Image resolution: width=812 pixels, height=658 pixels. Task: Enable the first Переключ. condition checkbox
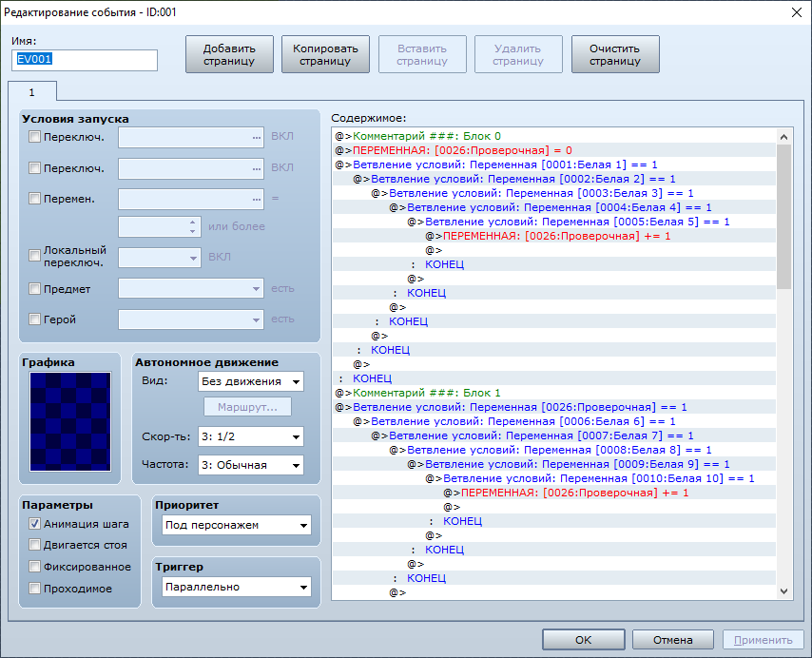tap(34, 137)
